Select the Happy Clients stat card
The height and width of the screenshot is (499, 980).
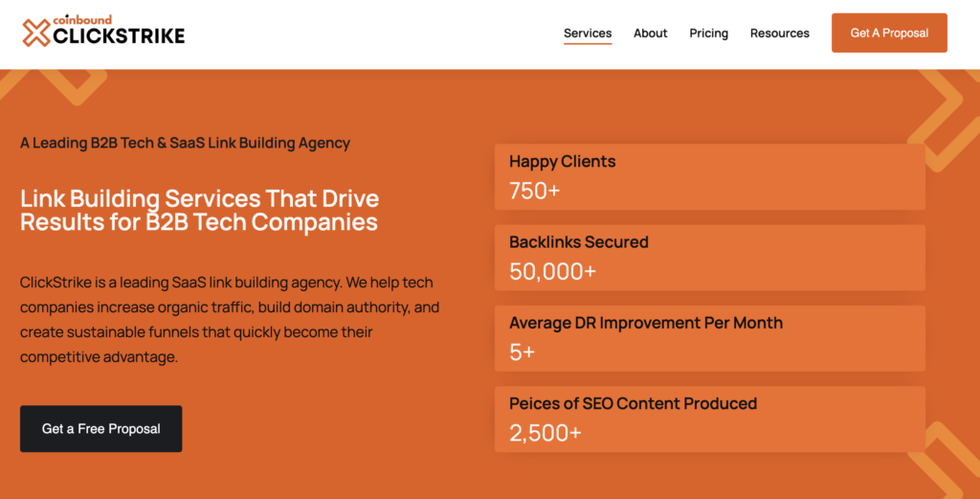coord(709,177)
